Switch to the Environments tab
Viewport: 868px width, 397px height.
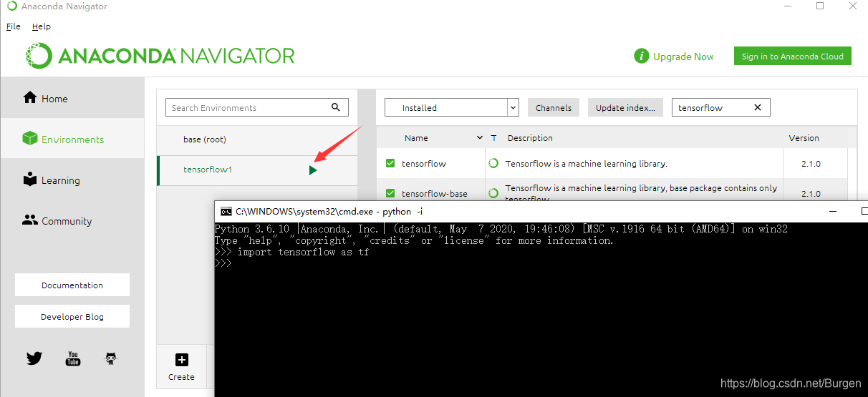point(72,139)
